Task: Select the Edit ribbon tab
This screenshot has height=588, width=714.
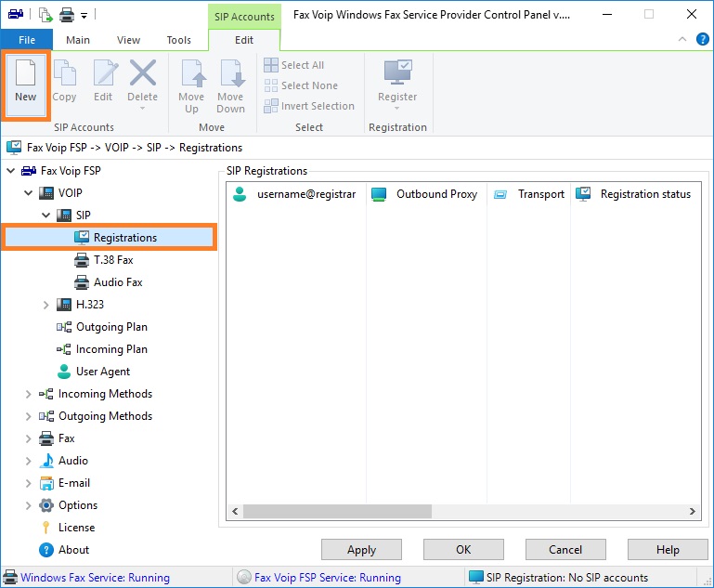Action: 244,40
